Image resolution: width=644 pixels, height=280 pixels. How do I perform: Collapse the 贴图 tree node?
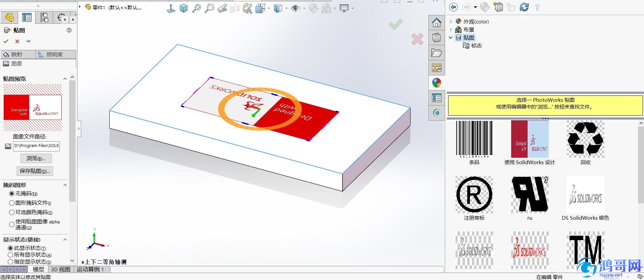point(451,38)
